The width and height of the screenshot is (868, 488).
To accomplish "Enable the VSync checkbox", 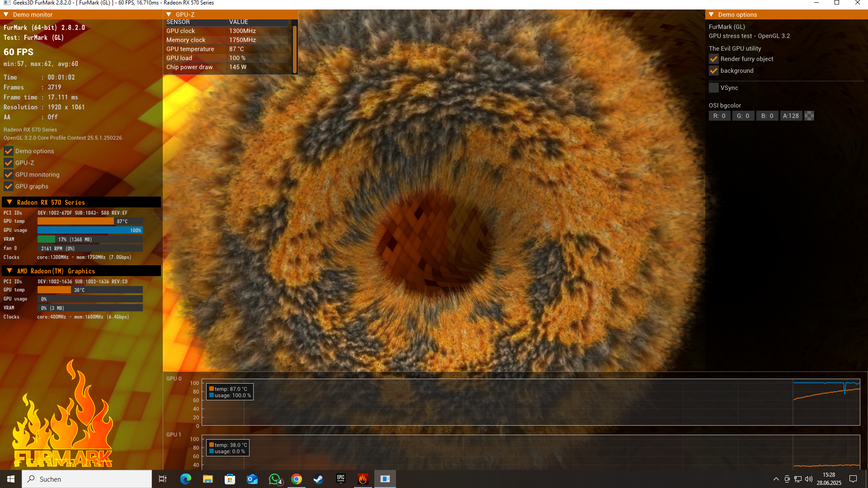I will tap(714, 88).
